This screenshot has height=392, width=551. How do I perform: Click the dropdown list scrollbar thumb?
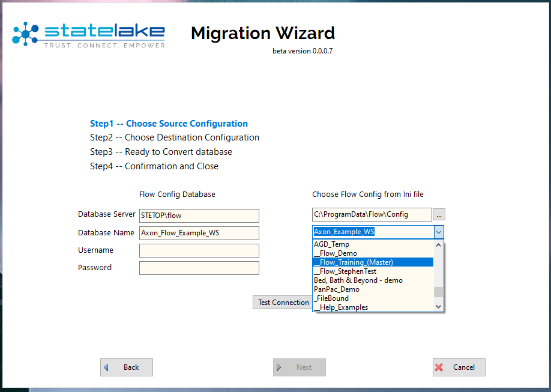[x=438, y=292]
